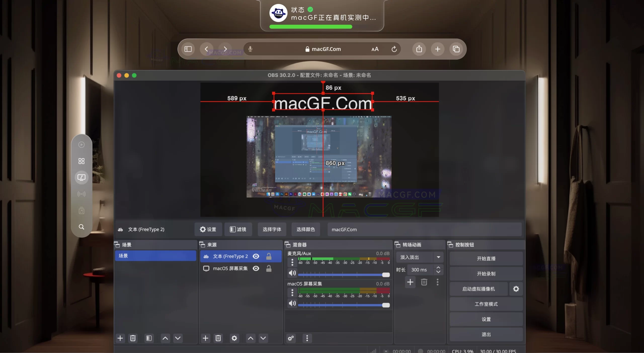Open the 滤镜 filters for the text source
644x353 pixels.
pos(238,229)
